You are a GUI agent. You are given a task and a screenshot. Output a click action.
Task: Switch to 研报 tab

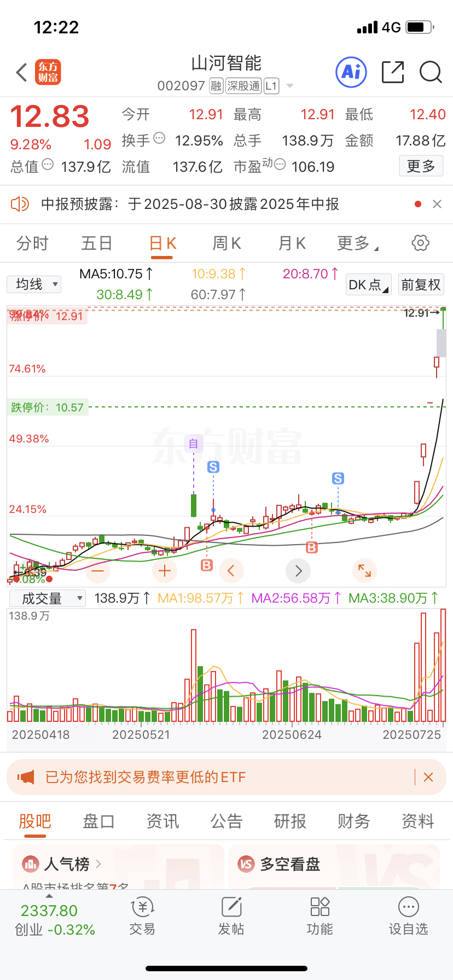290,821
